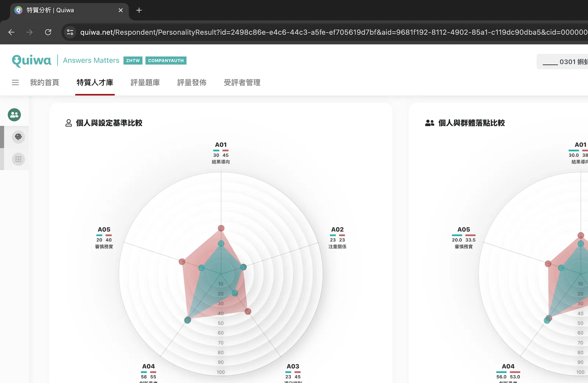The height and width of the screenshot is (383, 588).
Task: Click the group icon beside 個人與群體落點比較
Action: click(x=430, y=123)
